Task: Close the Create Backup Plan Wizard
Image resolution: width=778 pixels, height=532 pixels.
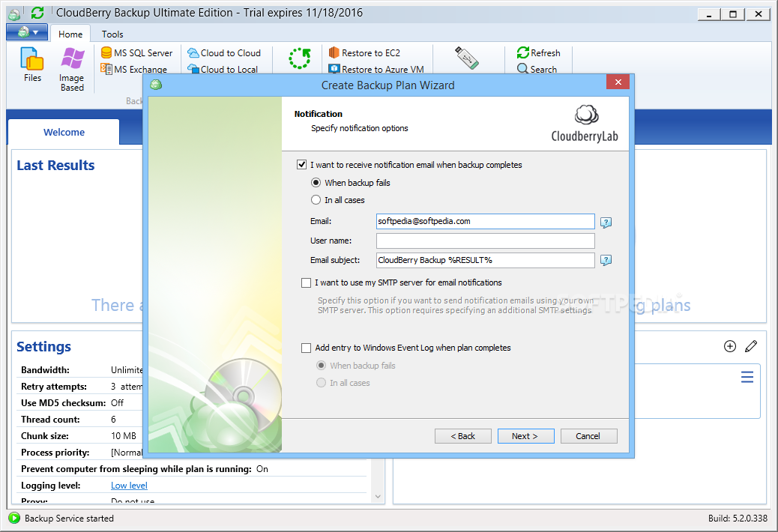Action: click(x=618, y=82)
